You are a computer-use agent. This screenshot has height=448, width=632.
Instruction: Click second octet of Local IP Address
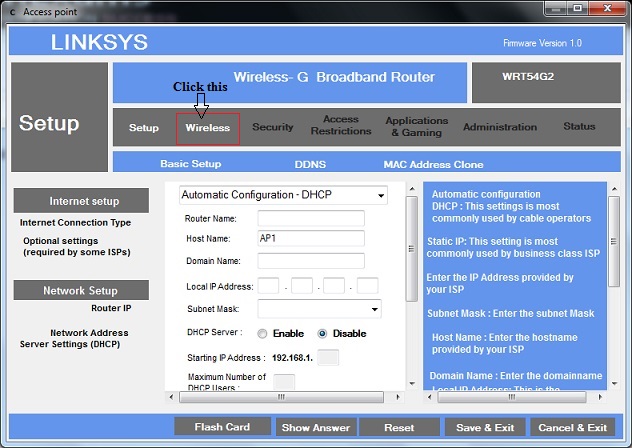pyautogui.click(x=302, y=286)
